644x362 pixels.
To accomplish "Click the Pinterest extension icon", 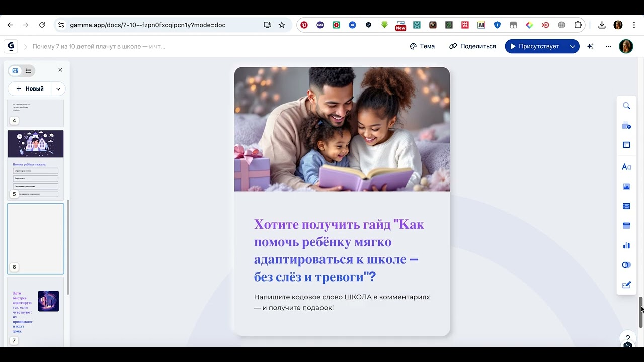I will click(304, 25).
